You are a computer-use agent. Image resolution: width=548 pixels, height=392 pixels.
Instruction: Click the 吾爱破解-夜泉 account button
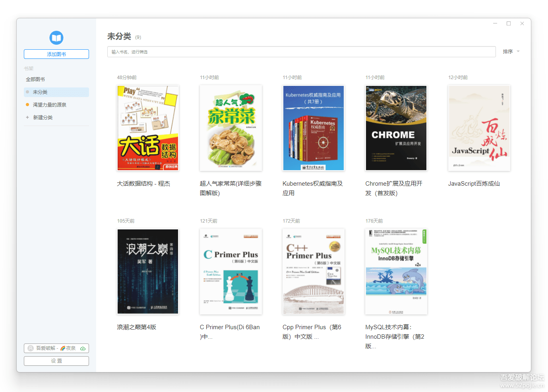pos(56,348)
